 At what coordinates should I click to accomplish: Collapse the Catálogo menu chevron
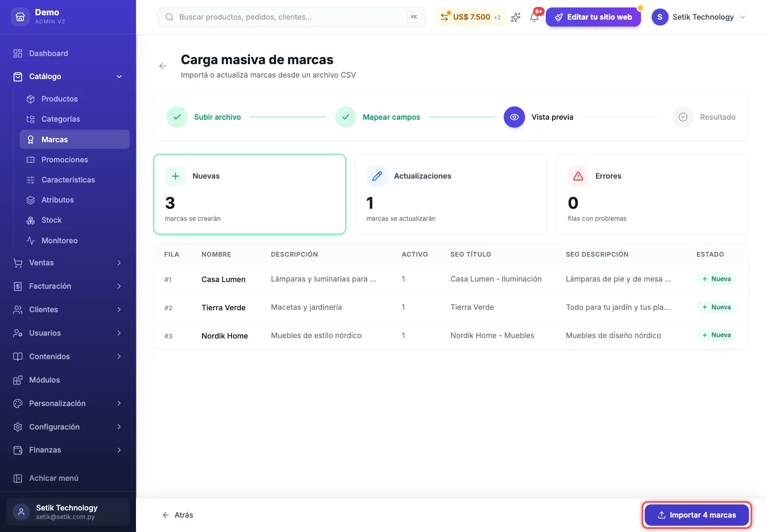(119, 77)
